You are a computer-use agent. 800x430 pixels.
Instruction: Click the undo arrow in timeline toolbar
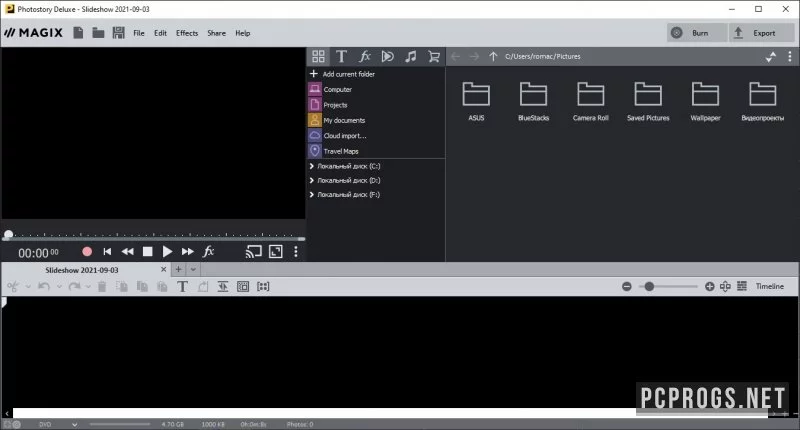44,287
